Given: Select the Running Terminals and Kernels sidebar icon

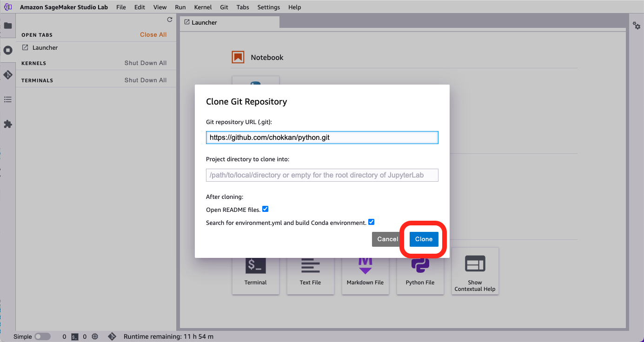Looking at the screenshot, I should tap(8, 50).
